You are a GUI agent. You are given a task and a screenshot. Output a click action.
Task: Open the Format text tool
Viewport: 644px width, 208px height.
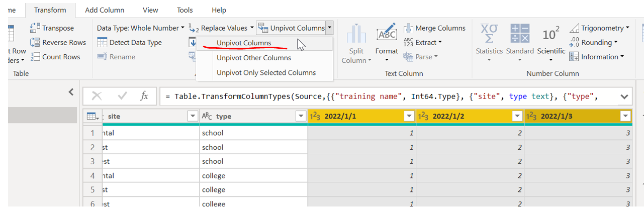pos(387,44)
